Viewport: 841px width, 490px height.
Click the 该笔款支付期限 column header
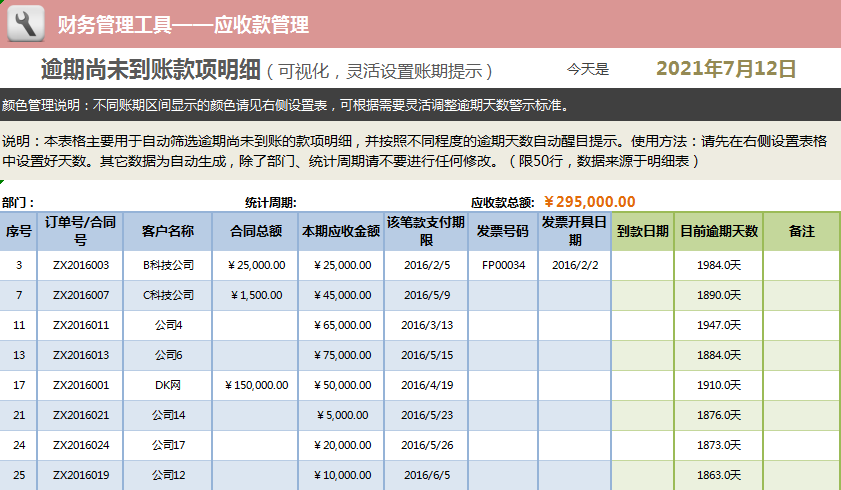pyautogui.click(x=426, y=231)
